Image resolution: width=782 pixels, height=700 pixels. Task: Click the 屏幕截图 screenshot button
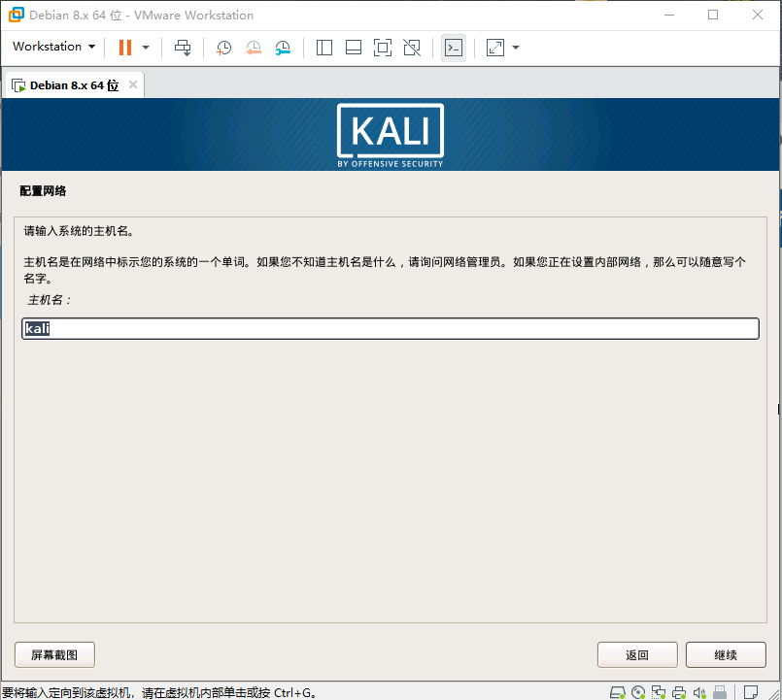(54, 654)
